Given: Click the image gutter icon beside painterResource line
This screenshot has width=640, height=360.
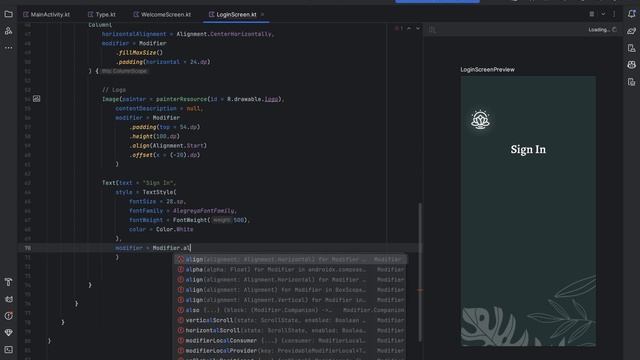Looking at the screenshot, I should click(36, 99).
